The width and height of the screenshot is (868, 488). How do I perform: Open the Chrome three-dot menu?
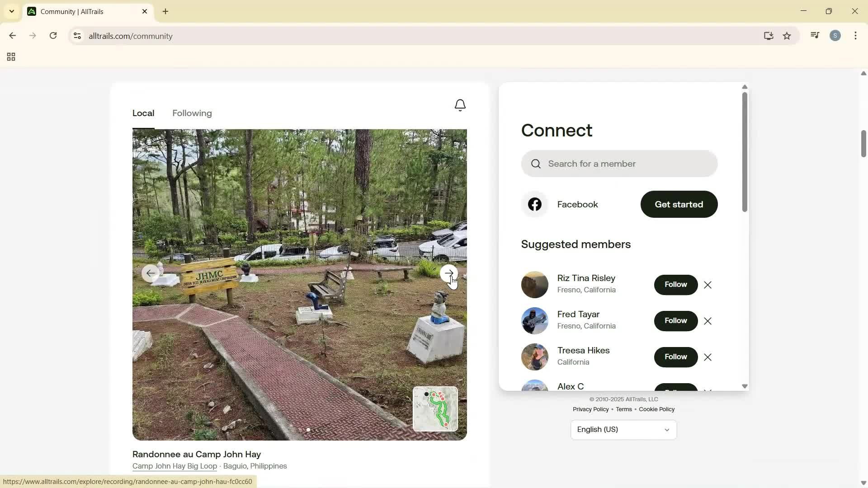[x=855, y=36]
